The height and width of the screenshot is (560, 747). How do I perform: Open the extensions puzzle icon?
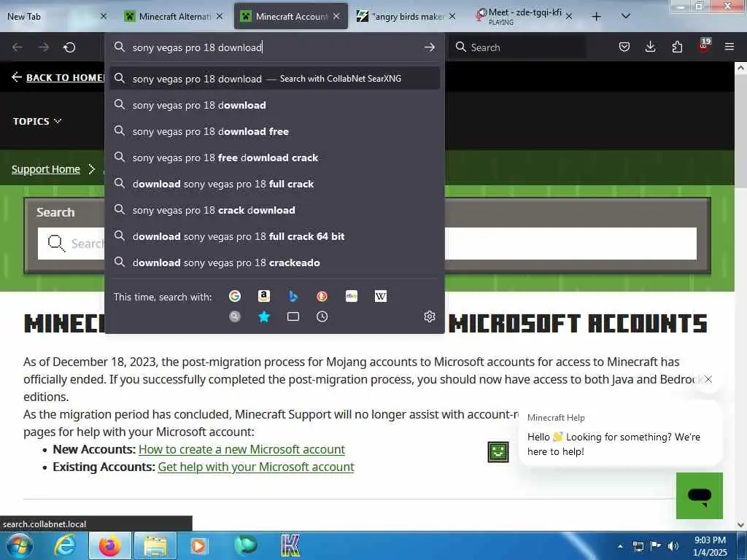pos(677,47)
